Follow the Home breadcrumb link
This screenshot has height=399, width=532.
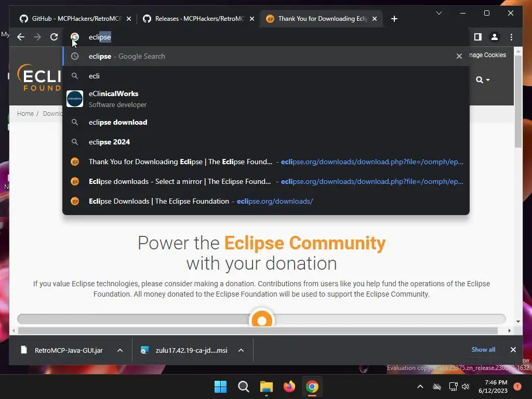pyautogui.click(x=25, y=113)
